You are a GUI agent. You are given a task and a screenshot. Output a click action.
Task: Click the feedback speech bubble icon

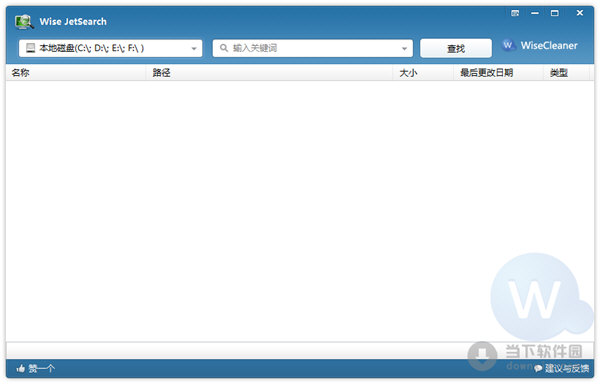(538, 368)
